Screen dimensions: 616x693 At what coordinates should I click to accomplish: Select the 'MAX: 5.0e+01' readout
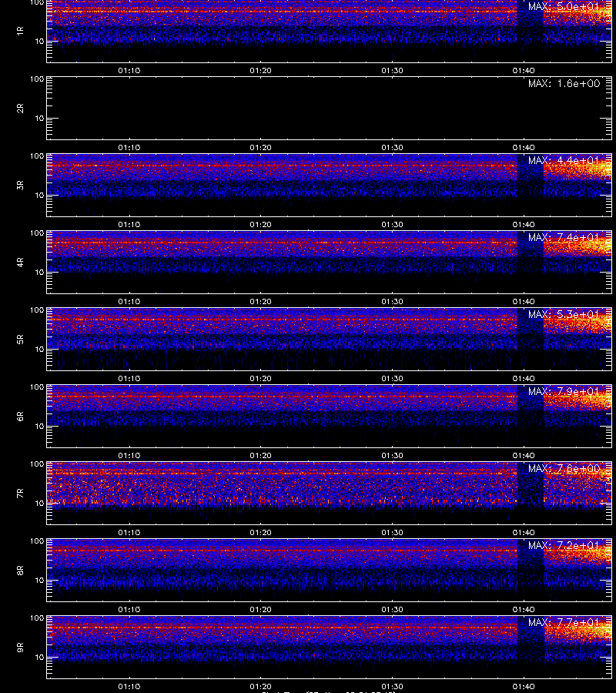(x=564, y=7)
